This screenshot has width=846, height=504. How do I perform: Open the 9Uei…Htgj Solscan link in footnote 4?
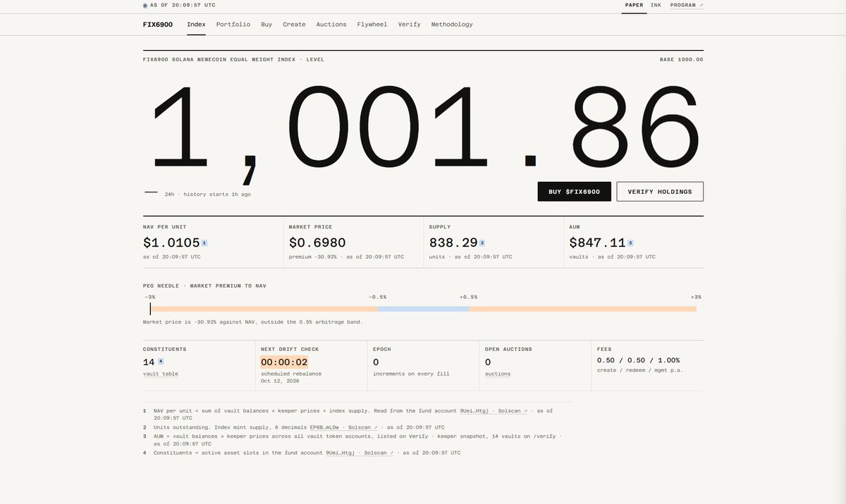tap(359, 453)
